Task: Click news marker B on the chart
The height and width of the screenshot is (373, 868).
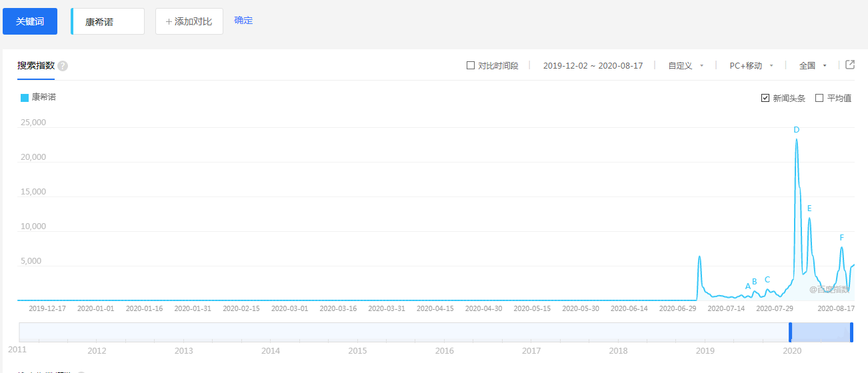Action: 755,281
